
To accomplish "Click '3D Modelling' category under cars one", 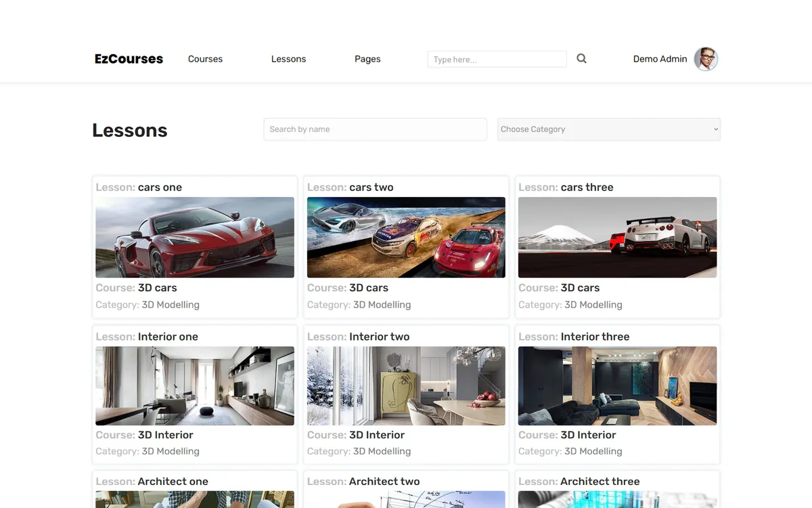I will 171,305.
